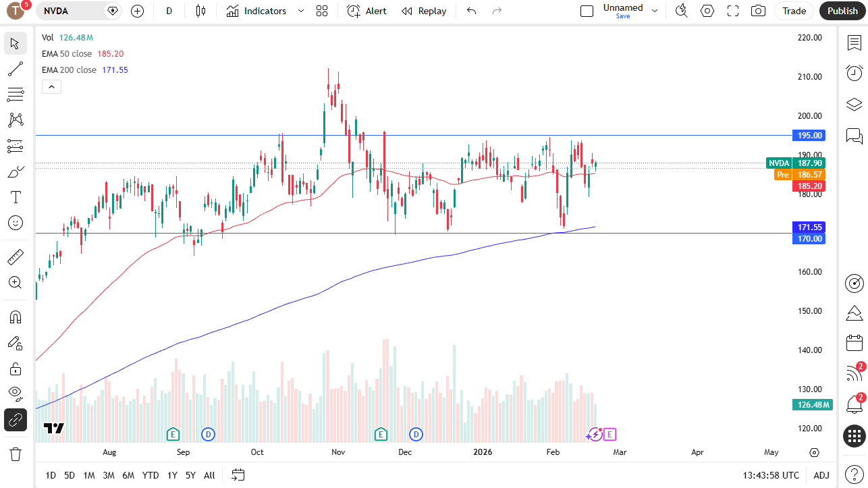Take a chart snapshot with camera

point(759,11)
